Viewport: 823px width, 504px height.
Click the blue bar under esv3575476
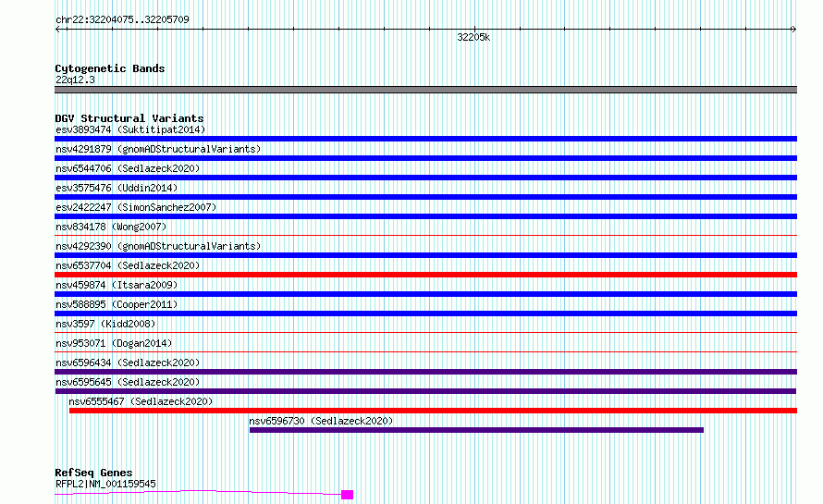point(425,197)
